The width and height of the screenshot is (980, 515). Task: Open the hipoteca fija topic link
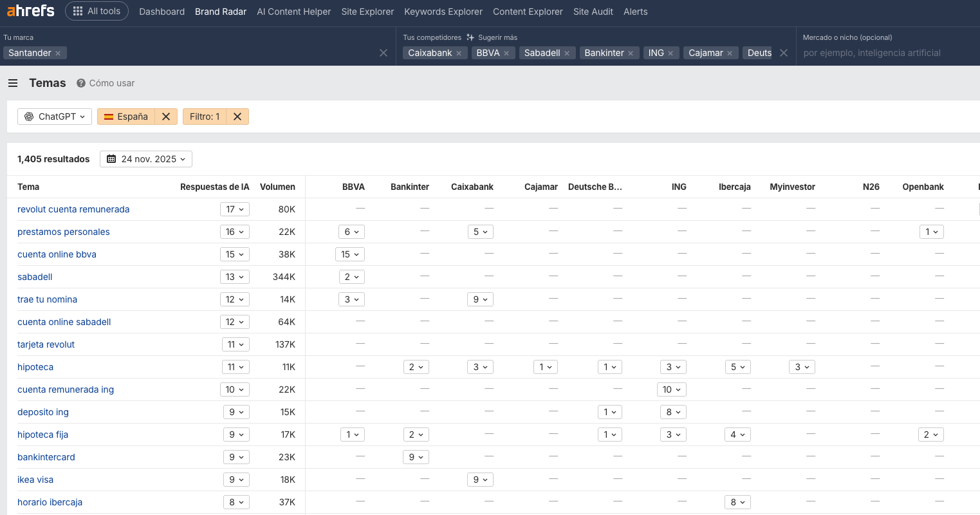click(42, 435)
